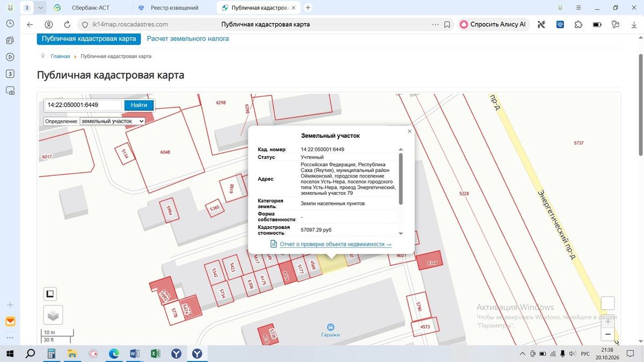The image size is (644, 362).
Task: Open history clock icon in sidebar
Action: point(10,24)
